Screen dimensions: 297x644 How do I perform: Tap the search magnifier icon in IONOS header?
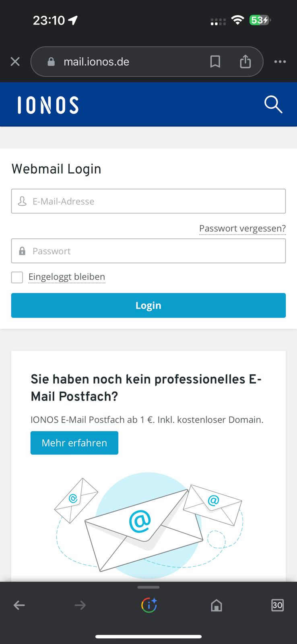[273, 105]
